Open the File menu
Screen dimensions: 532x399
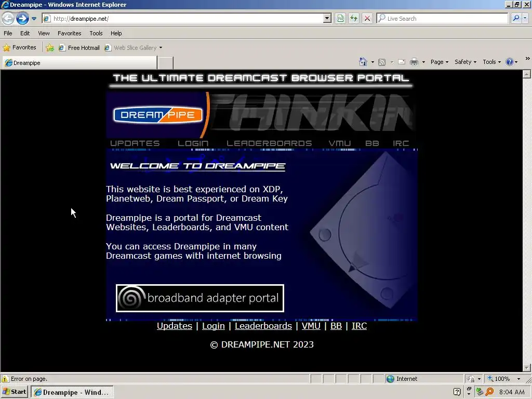[8, 33]
